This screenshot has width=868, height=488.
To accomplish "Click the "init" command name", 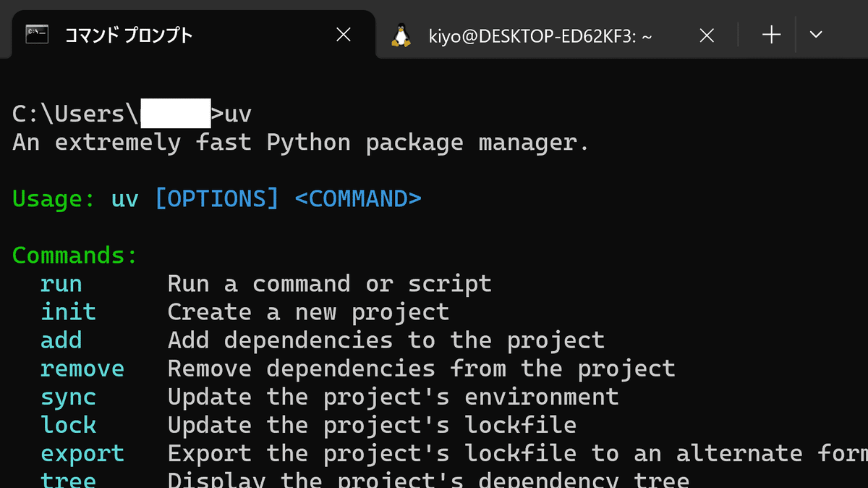I will (x=69, y=312).
